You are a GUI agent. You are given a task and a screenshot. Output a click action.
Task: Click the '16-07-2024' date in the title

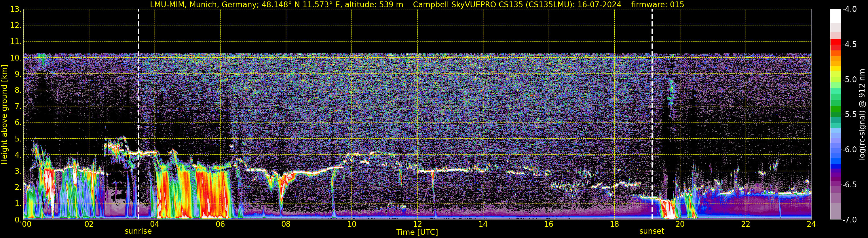599,4
